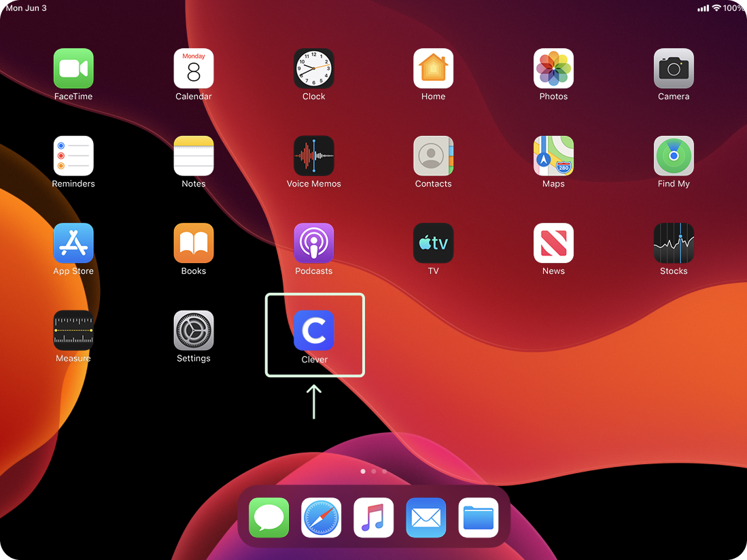Open Messages from the dock
The width and height of the screenshot is (747, 560).
[x=268, y=518]
